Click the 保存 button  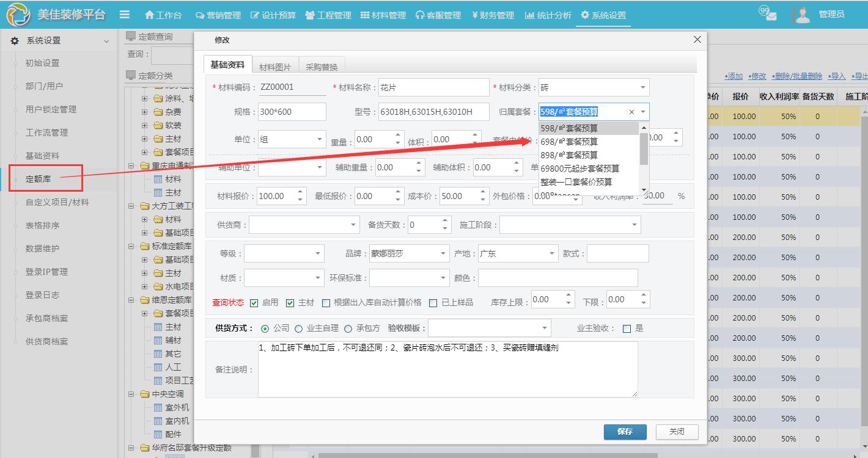tap(625, 432)
